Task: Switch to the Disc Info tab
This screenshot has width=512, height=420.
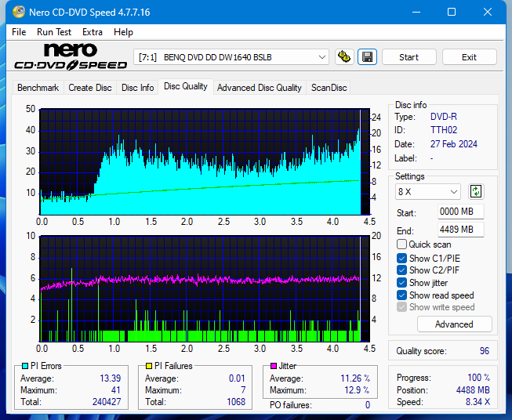Action: [137, 88]
